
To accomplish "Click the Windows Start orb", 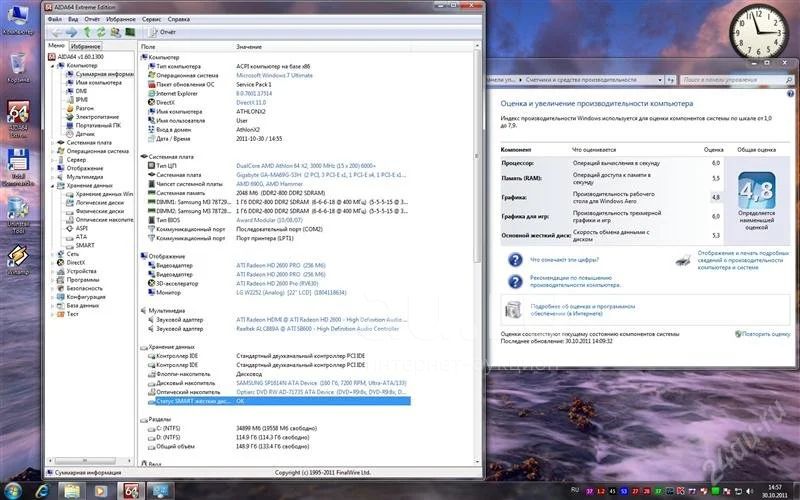I will tap(13, 491).
